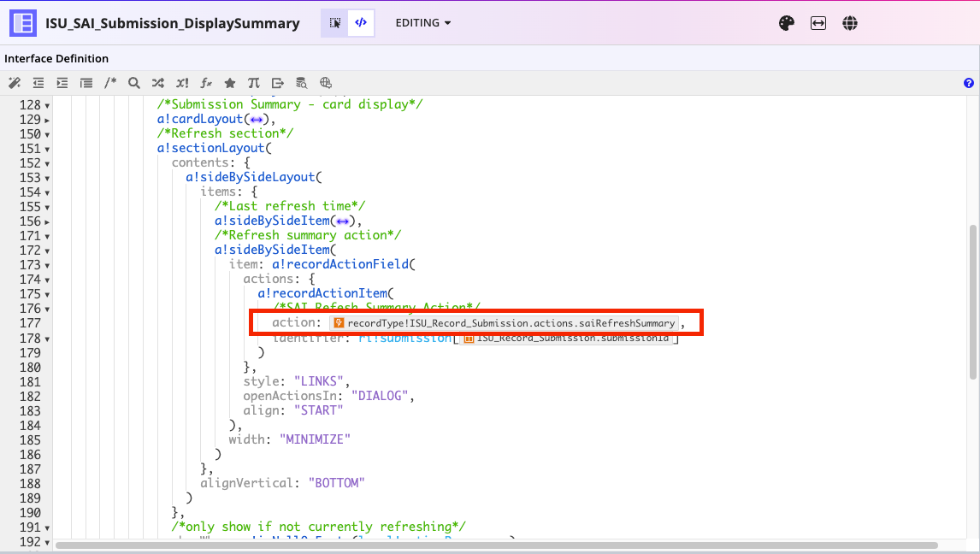Click the magic wand format icon
This screenshot has height=554, width=980.
pyautogui.click(x=15, y=82)
